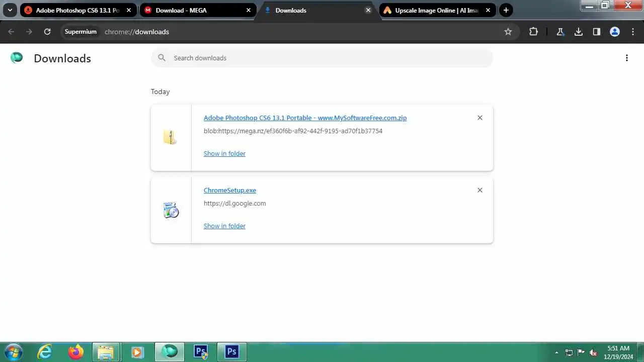Show ChromeSetup.exe in folder

[x=224, y=226]
